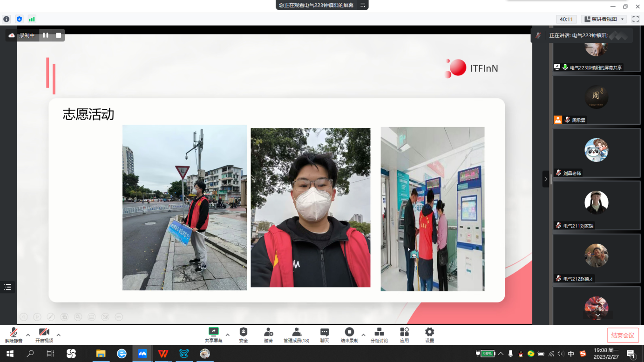Expand the share screen options arrow
Image resolution: width=644 pixels, height=362 pixels.
pos(228,335)
